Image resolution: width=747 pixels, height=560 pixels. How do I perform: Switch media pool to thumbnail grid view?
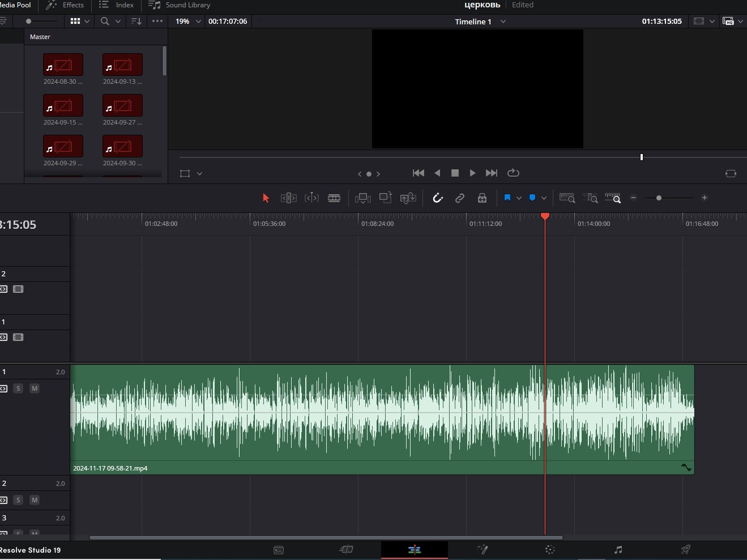tap(75, 21)
